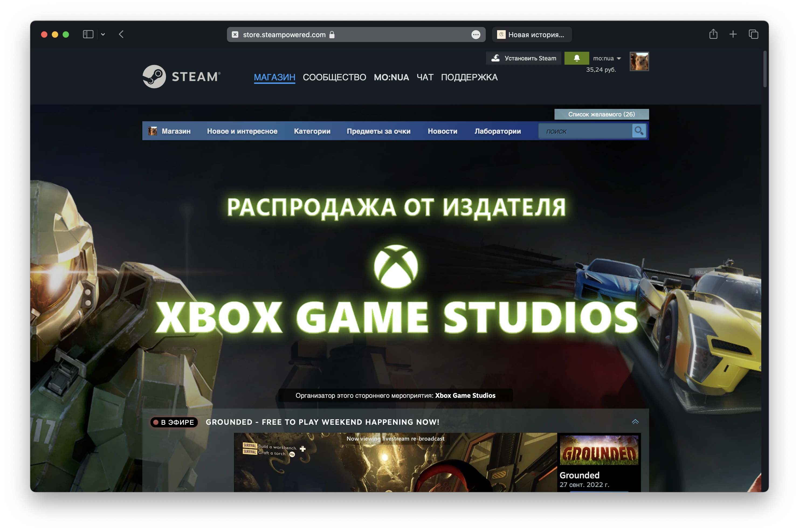Open the МАГАЗИН top menu
The height and width of the screenshot is (532, 799).
click(x=274, y=77)
